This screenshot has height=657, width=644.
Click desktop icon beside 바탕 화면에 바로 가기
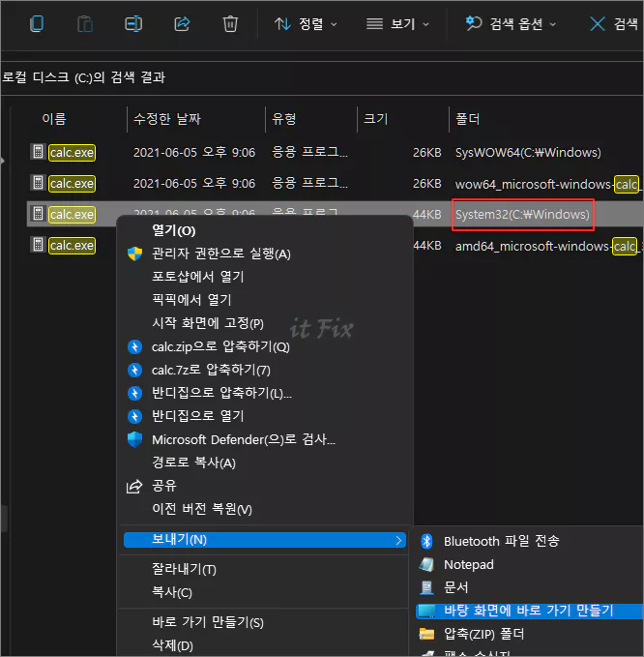[427, 611]
